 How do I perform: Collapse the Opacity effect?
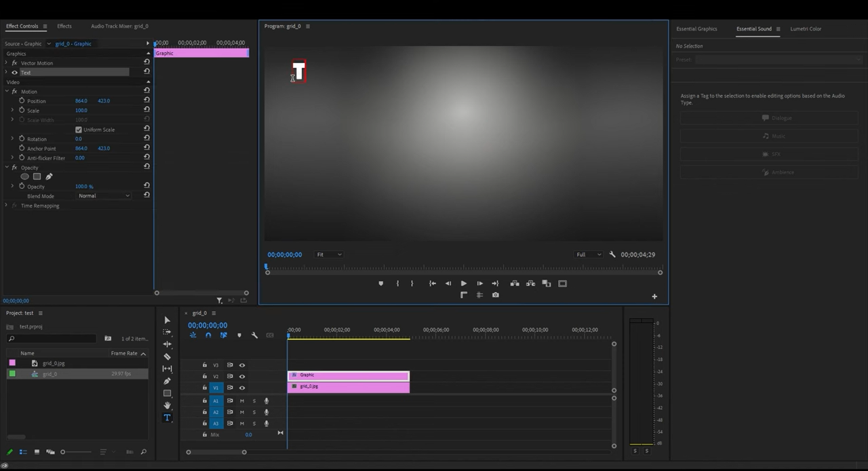coord(6,168)
